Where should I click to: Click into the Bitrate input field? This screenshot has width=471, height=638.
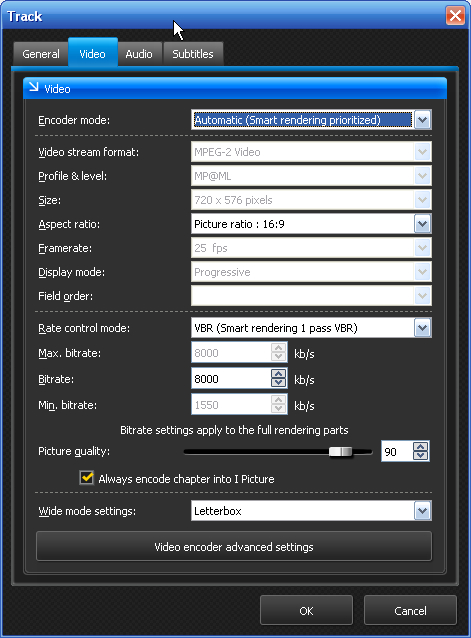pos(230,379)
